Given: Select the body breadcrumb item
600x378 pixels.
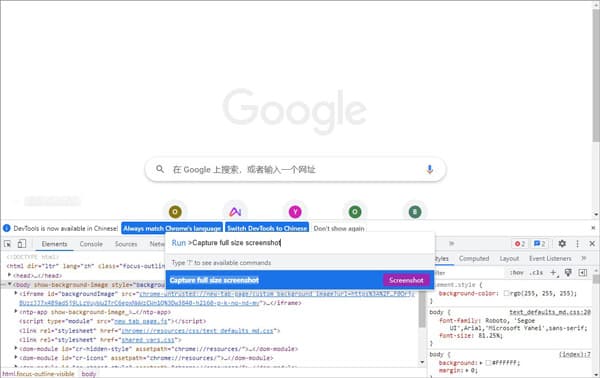Looking at the screenshot, I should pyautogui.click(x=89, y=374).
